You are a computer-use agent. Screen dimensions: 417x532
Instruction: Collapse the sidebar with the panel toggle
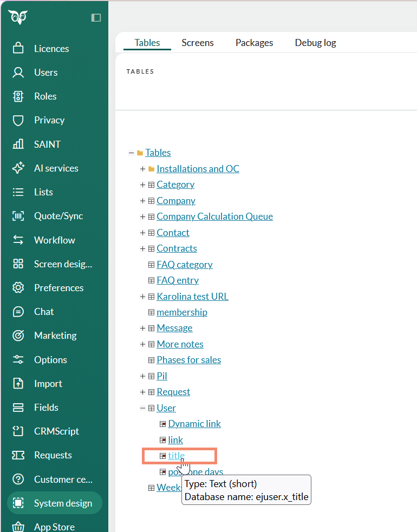(x=96, y=17)
